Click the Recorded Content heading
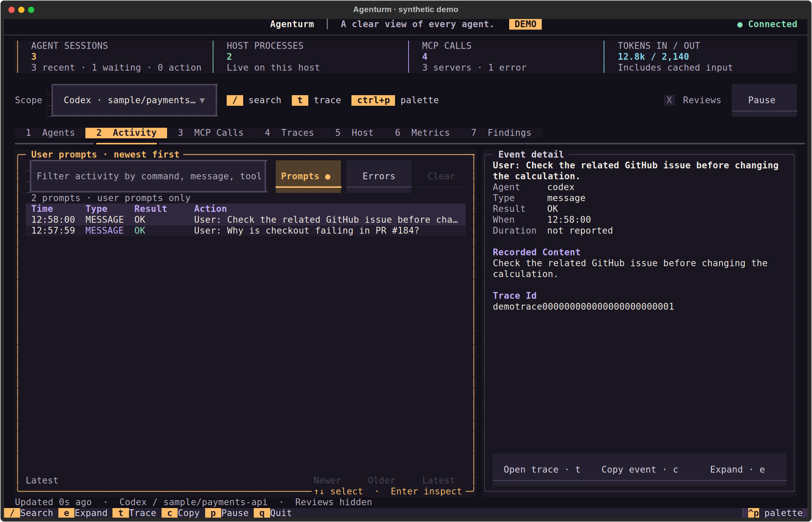 coord(536,253)
